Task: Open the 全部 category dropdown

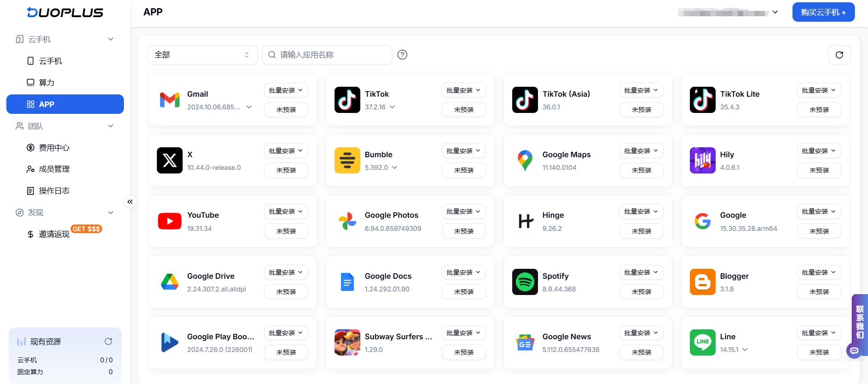Action: [203, 55]
